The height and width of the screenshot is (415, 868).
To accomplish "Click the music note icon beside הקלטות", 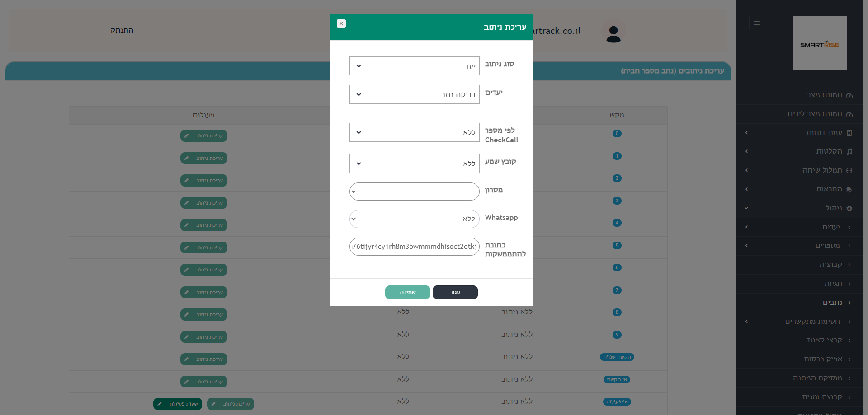I will pyautogui.click(x=849, y=152).
